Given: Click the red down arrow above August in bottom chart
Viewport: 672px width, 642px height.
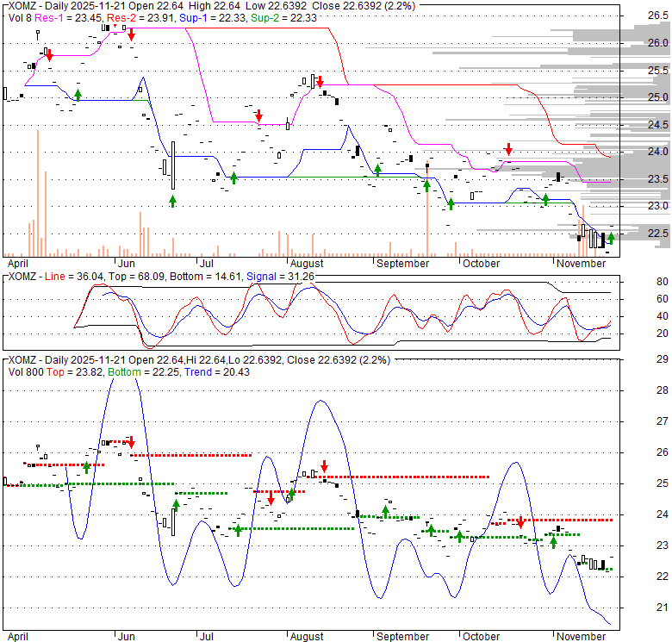Looking at the screenshot, I should click(324, 466).
